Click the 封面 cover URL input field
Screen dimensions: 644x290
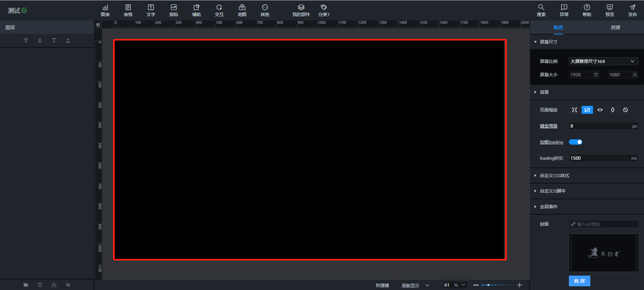coord(605,224)
